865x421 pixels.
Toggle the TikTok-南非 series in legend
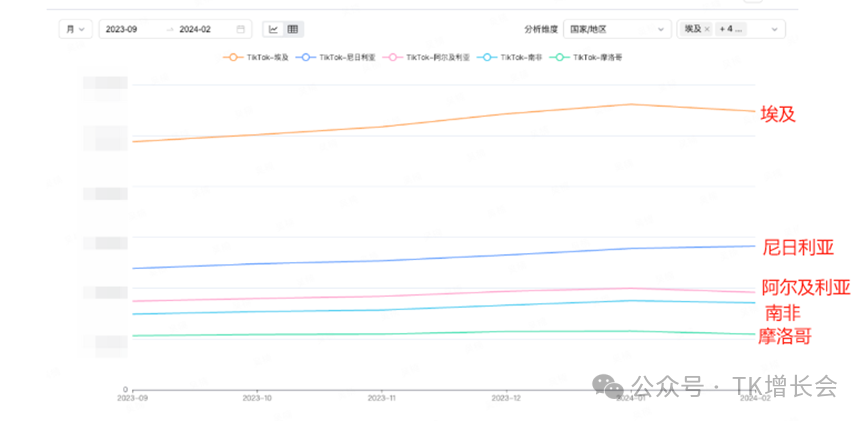pos(516,58)
